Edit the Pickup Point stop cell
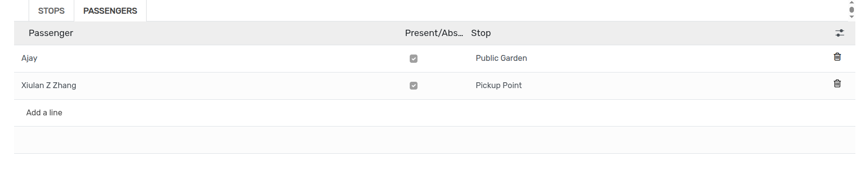The width and height of the screenshot is (868, 183). [x=499, y=86]
